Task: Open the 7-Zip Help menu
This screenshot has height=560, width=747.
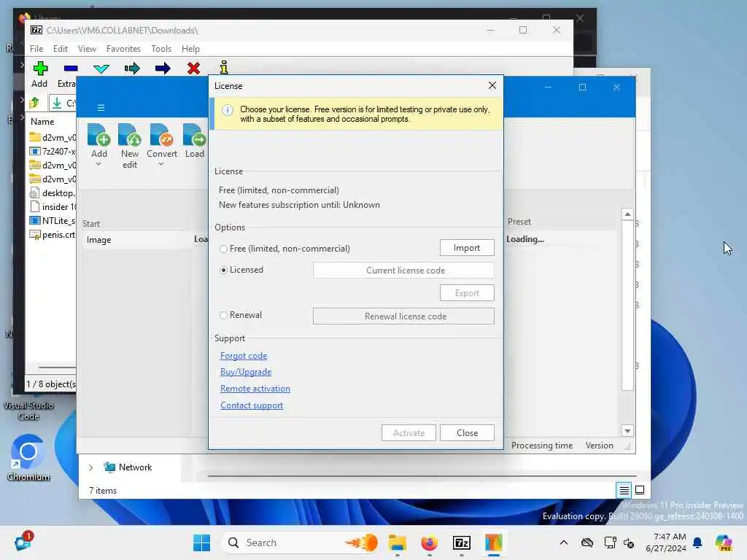Action: click(190, 49)
